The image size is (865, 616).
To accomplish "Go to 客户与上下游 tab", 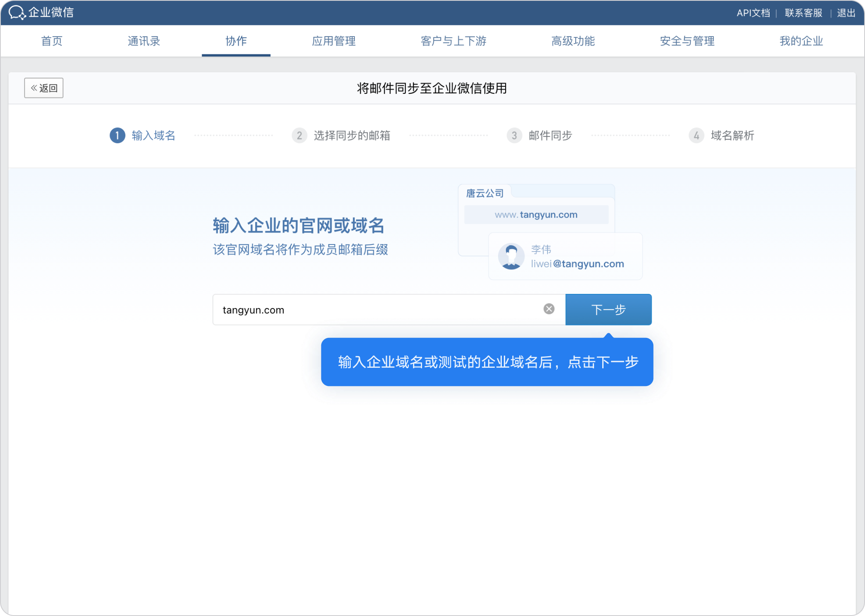I will point(453,41).
